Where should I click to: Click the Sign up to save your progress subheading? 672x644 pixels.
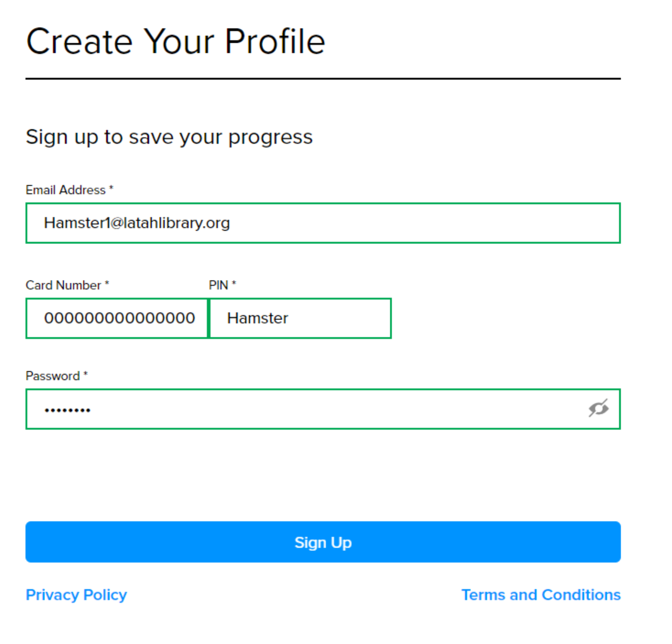tap(169, 137)
